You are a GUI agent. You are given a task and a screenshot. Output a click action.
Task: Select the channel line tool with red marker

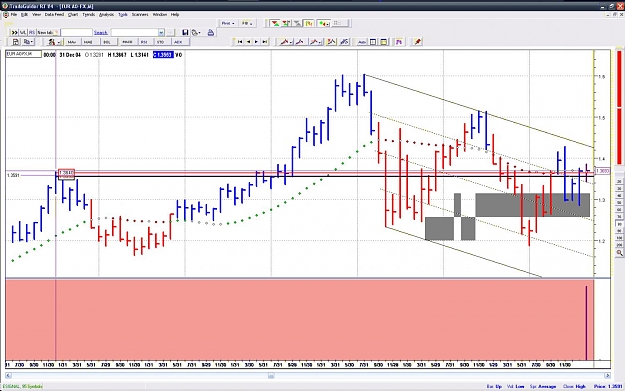(331, 42)
